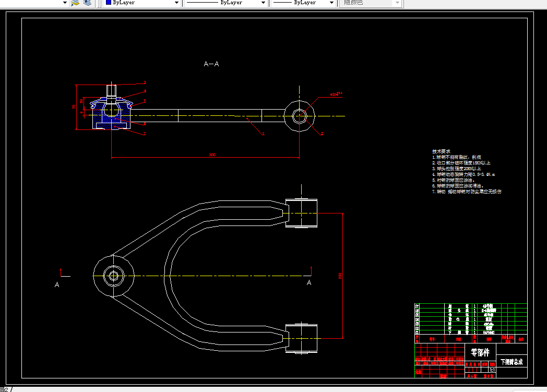Click the horizontal 300 dimension text

(x=212, y=155)
